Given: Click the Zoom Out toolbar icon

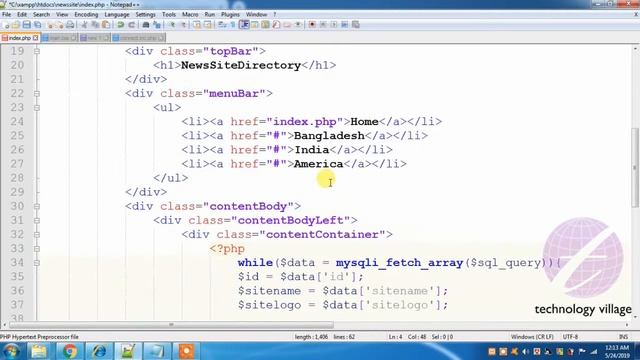Looking at the screenshot, I should point(184,25).
